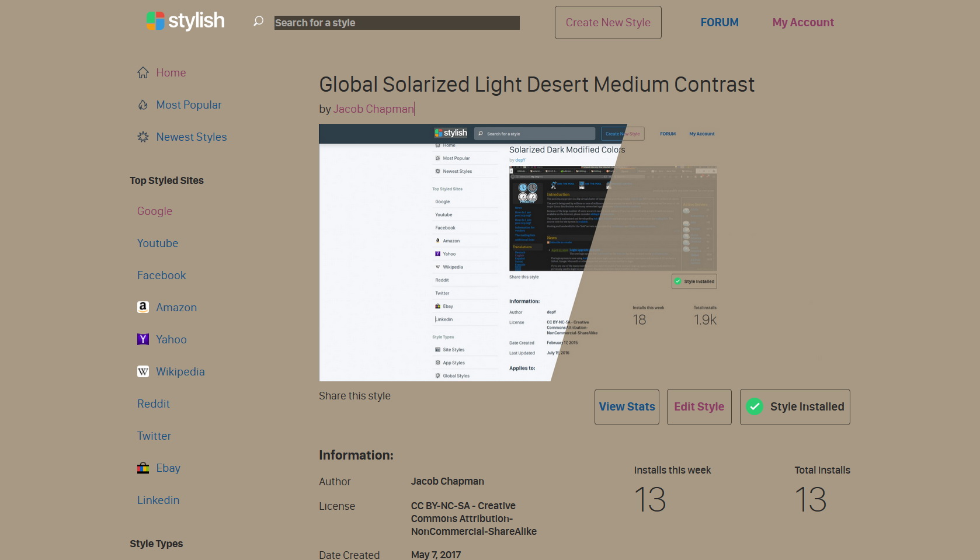Toggle the Style Installed state
The height and width of the screenshot is (560, 980).
(794, 407)
